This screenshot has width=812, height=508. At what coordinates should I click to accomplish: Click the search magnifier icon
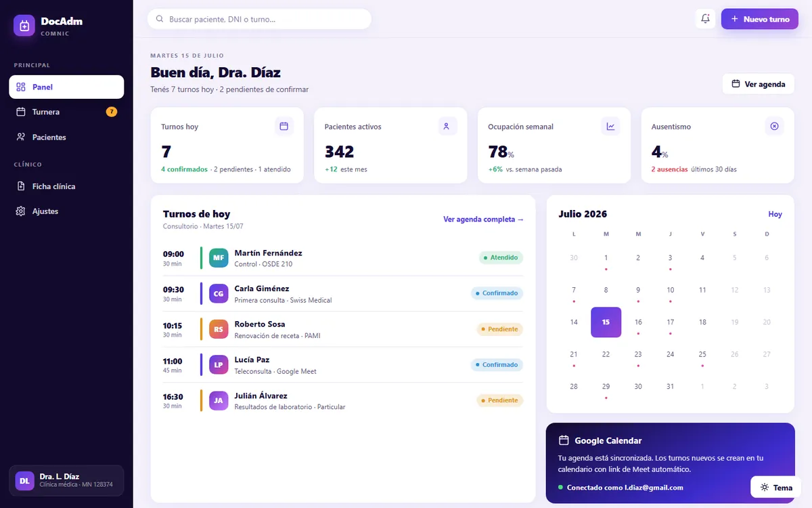[x=160, y=19]
